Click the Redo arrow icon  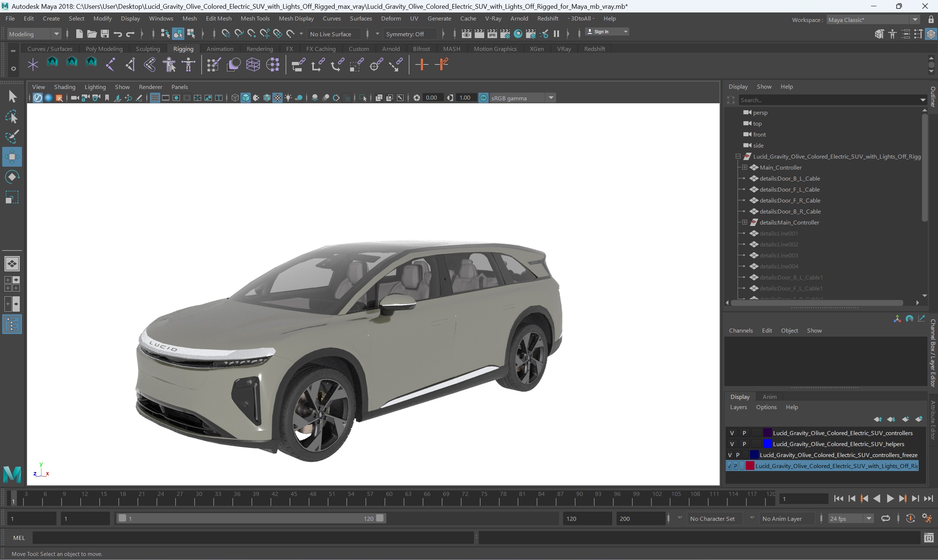click(130, 34)
